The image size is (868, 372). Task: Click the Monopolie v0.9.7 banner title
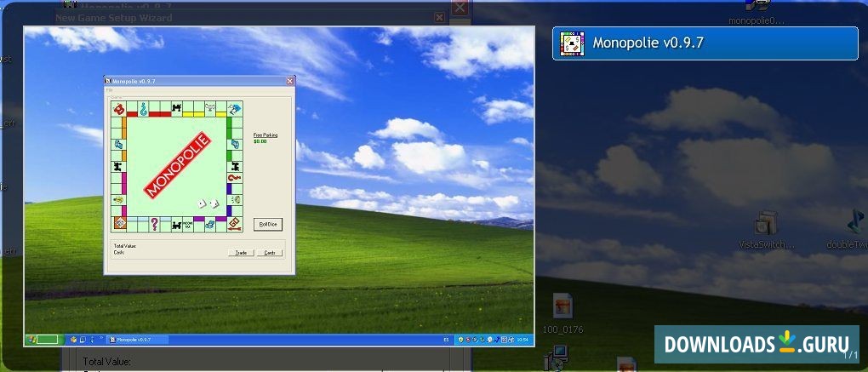pyautogui.click(x=648, y=43)
